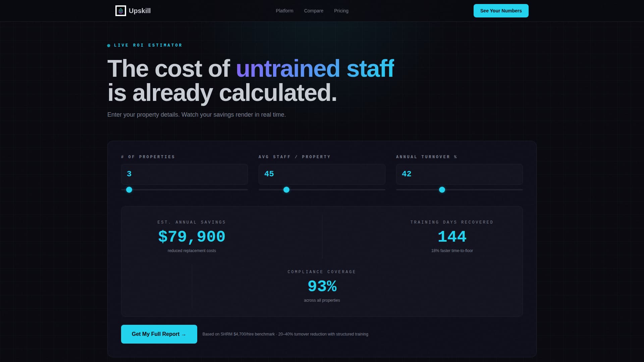Click the Get My Full Report button

[159, 334]
